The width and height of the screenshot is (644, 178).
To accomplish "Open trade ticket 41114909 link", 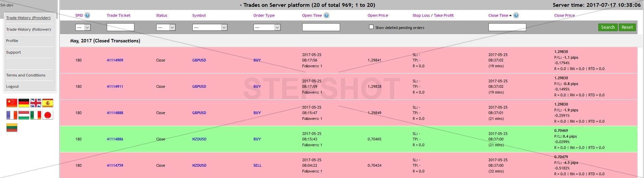I will click(x=115, y=60).
